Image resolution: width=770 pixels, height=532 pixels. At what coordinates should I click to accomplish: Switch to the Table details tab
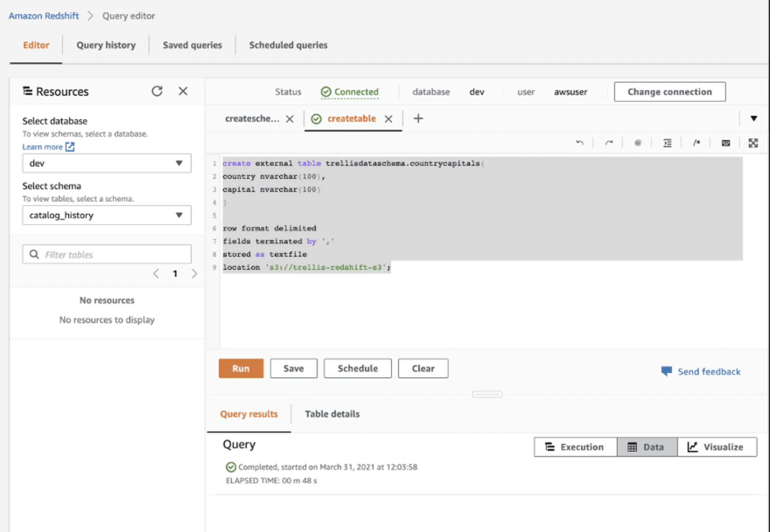click(332, 414)
